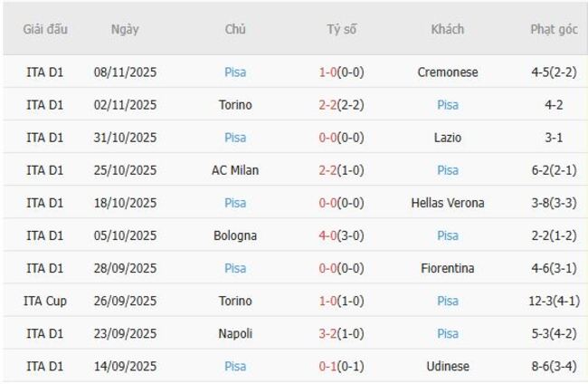
Task: Click Pisa home link in 31/10/2025 row
Action: [235, 138]
